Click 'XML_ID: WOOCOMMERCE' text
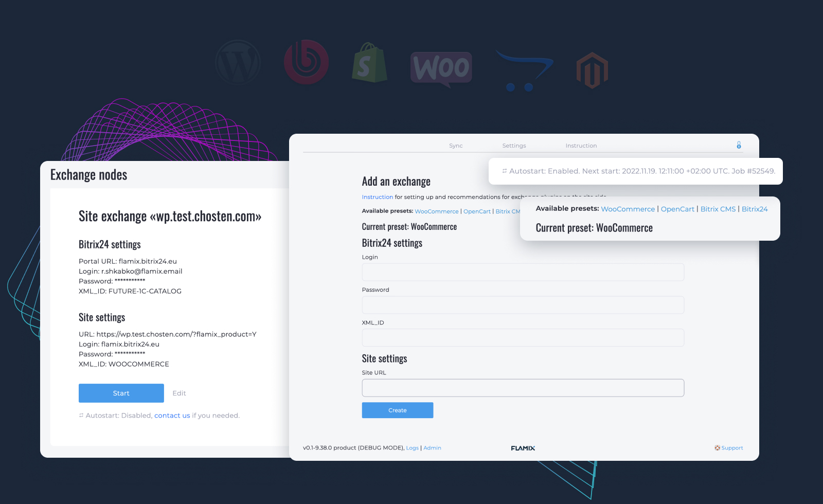The image size is (823, 504). click(x=124, y=364)
